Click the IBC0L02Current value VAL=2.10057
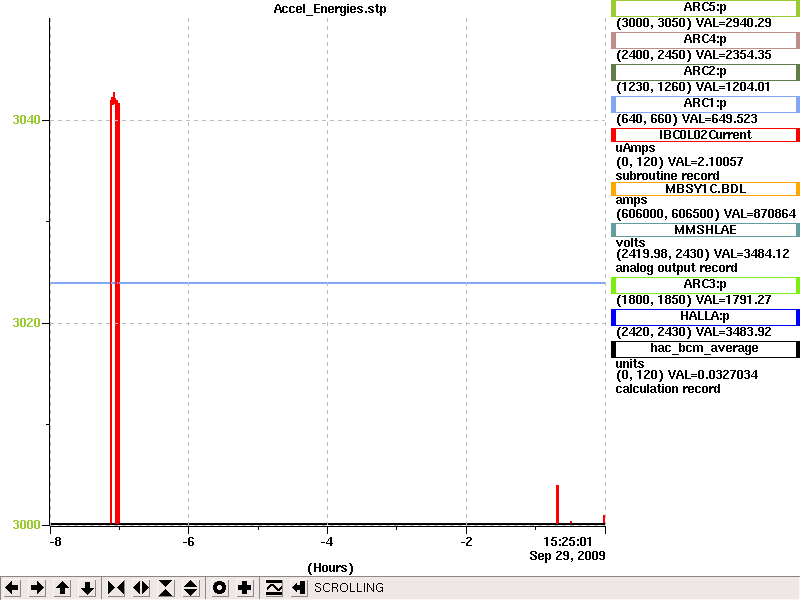Screen dimensions: 800x600 coord(706,162)
